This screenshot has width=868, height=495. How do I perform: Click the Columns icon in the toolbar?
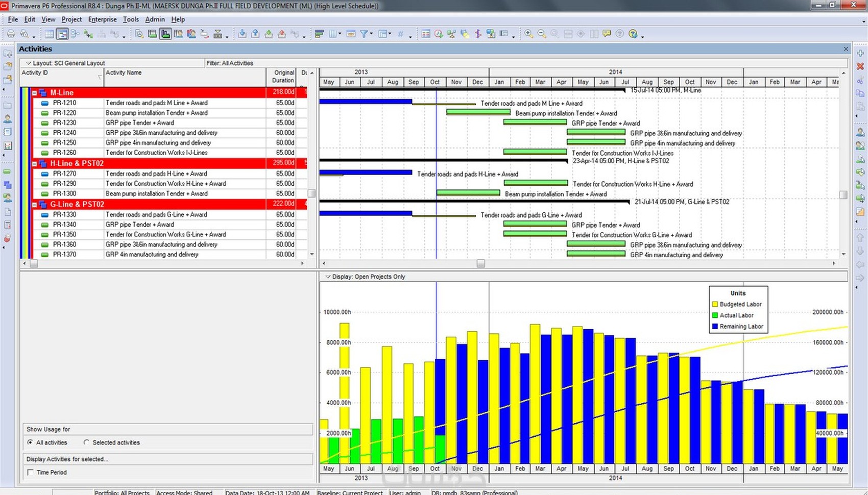(333, 34)
